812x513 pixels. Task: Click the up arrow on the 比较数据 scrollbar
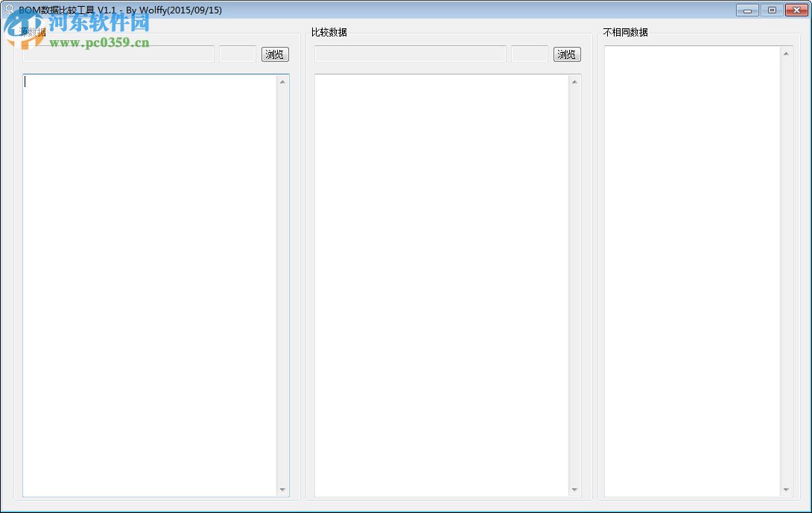click(x=575, y=82)
